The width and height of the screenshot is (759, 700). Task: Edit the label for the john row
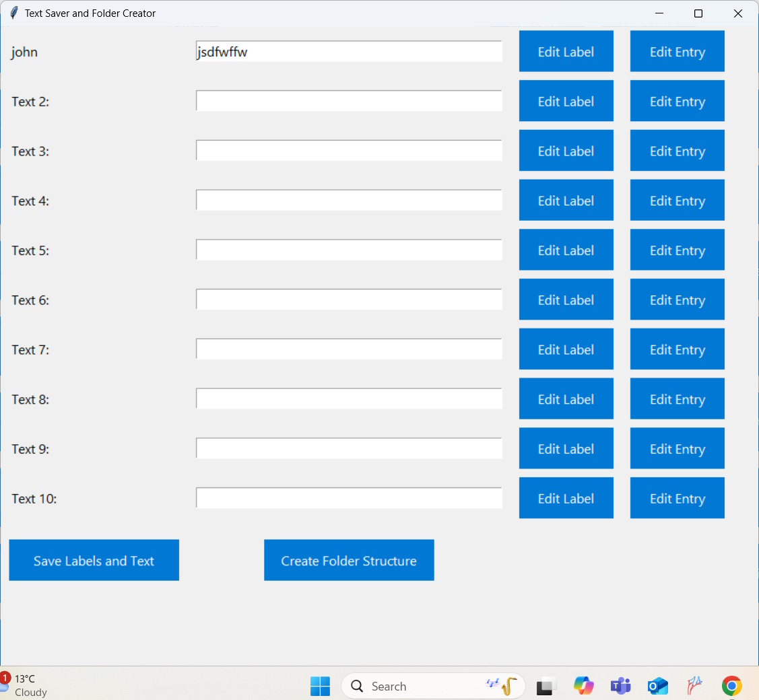pyautogui.click(x=566, y=51)
